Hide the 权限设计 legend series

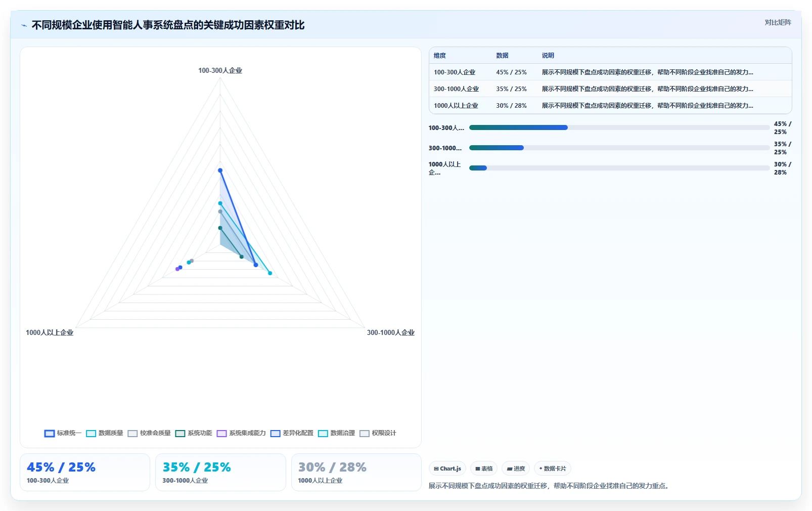[378, 433]
